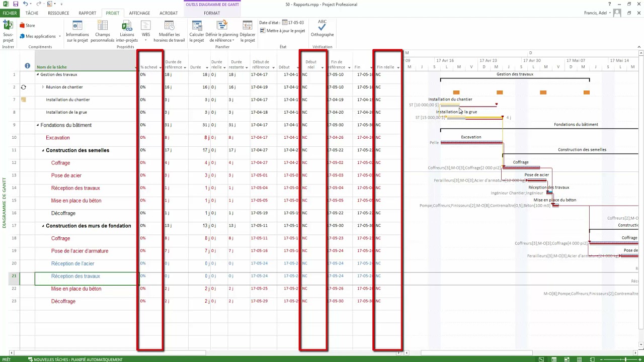Viewport: 644px width, 362px height.
Task: Open Modifier les horaires de travail
Action: pyautogui.click(x=169, y=31)
